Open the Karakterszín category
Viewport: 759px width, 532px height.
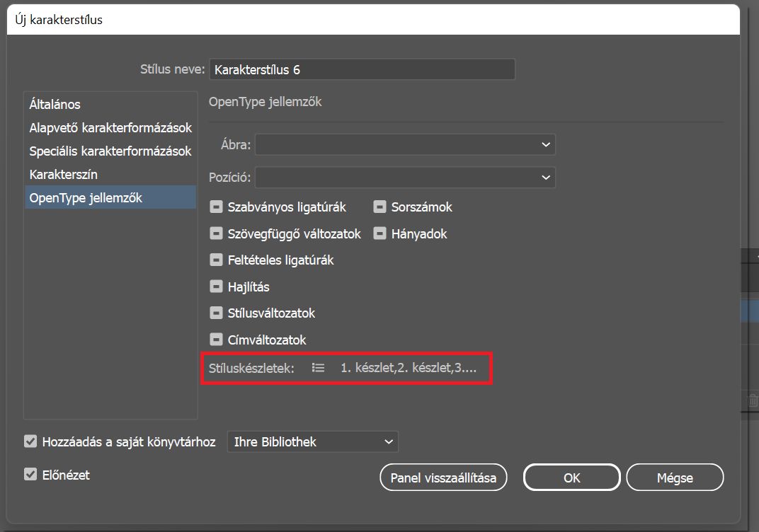pyautogui.click(x=64, y=174)
